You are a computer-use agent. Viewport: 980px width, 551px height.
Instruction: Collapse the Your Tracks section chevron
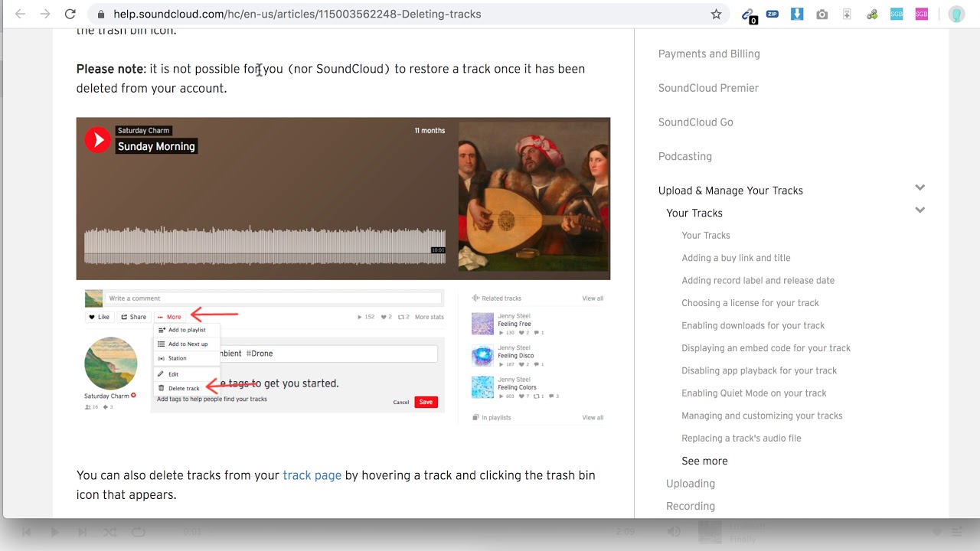coord(920,210)
